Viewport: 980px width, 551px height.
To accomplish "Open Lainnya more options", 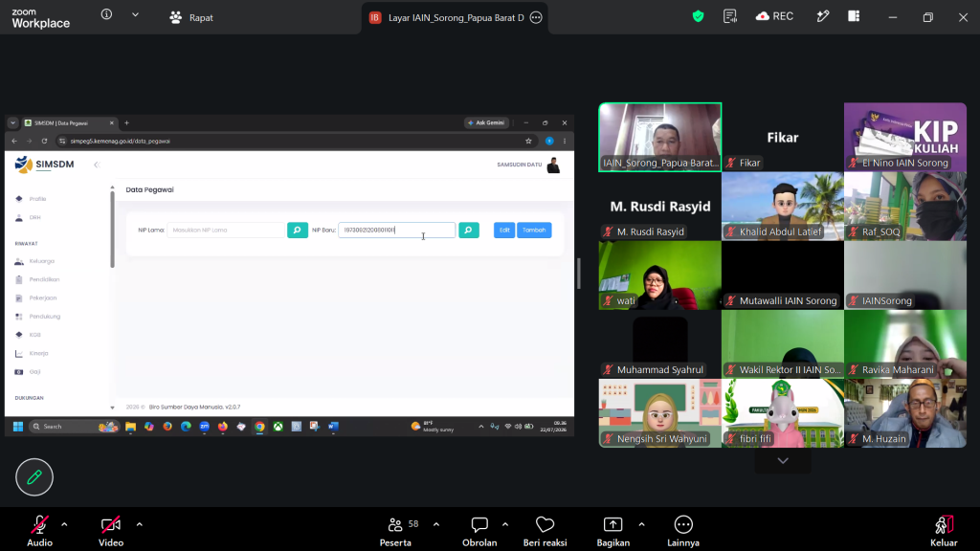I will pos(683,532).
